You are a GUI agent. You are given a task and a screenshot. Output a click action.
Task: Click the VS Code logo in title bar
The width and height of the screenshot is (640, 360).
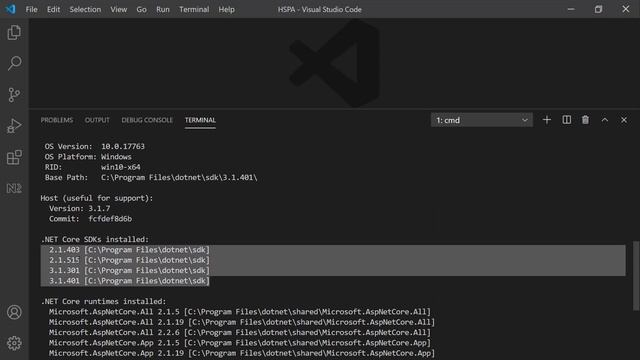pyautogui.click(x=11, y=9)
